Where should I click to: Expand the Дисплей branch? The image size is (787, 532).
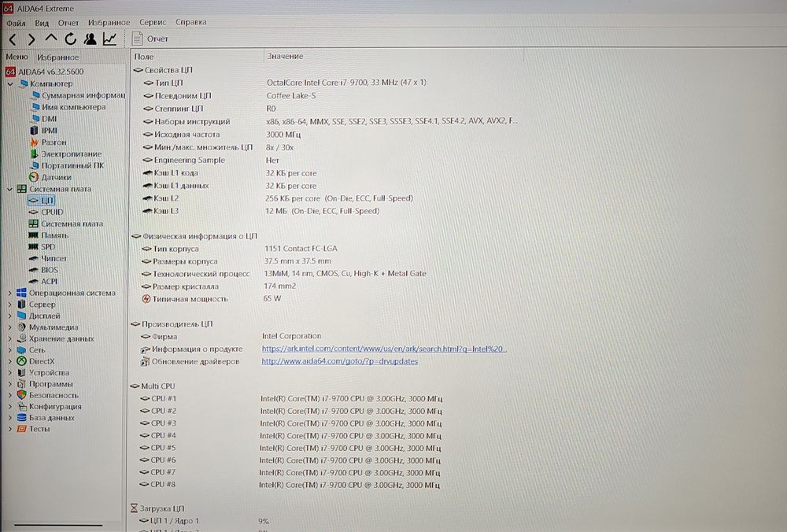click(9, 316)
